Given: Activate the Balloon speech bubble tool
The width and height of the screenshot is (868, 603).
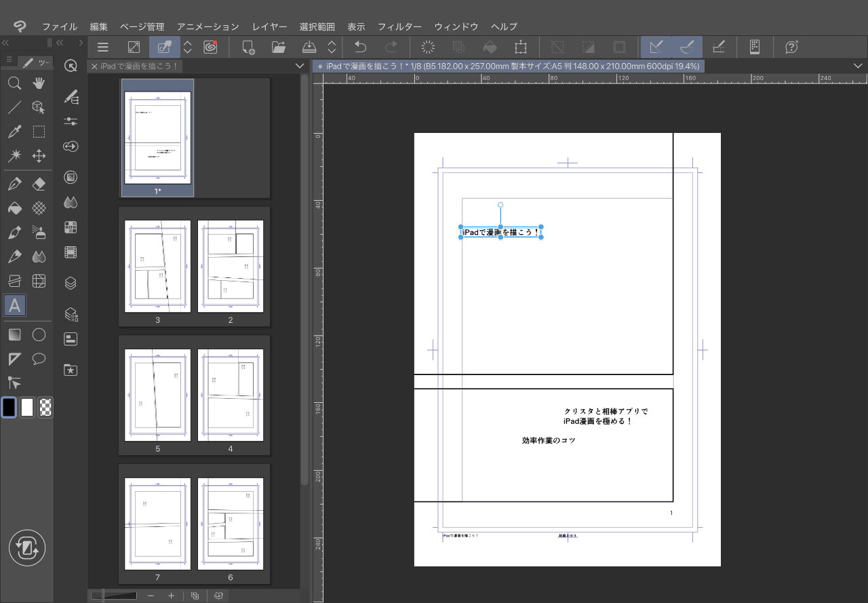Looking at the screenshot, I should pos(39,359).
